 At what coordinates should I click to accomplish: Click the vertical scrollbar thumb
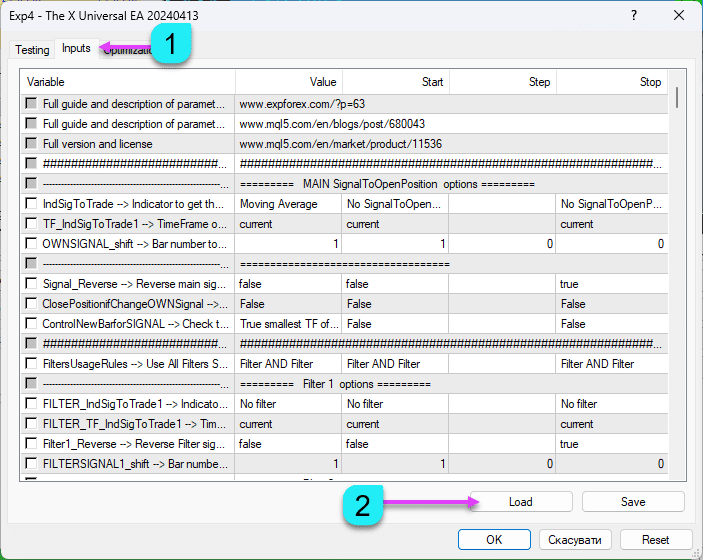pyautogui.click(x=677, y=98)
